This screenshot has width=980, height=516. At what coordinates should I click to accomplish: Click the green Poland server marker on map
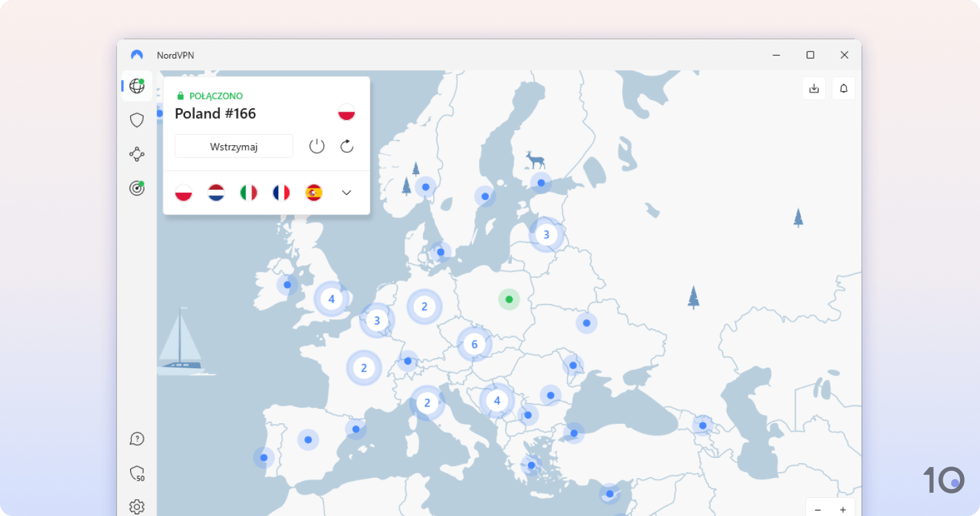509,299
